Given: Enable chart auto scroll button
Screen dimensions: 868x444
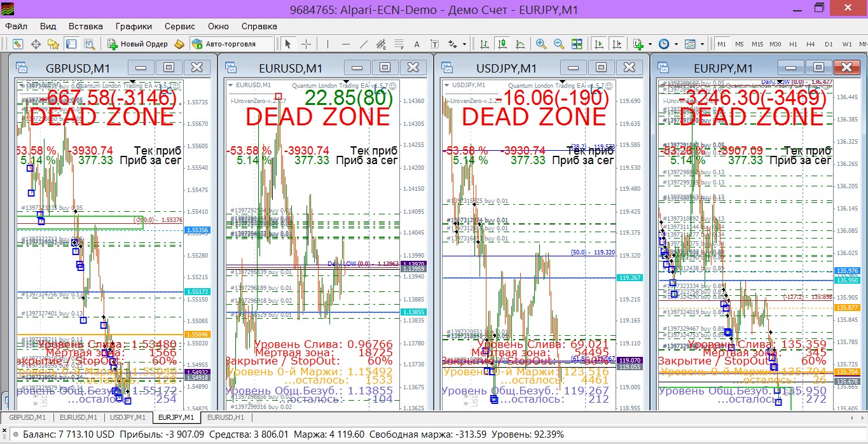Looking at the screenshot, I should tap(598, 44).
